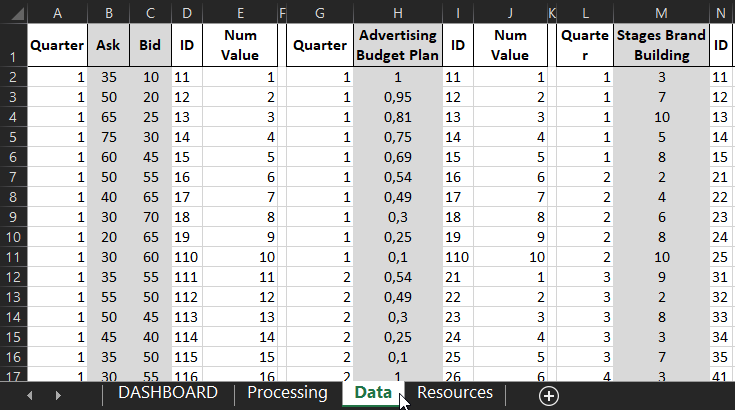Click the Select All corner triangle
735x410 pixels.
tap(13, 12)
